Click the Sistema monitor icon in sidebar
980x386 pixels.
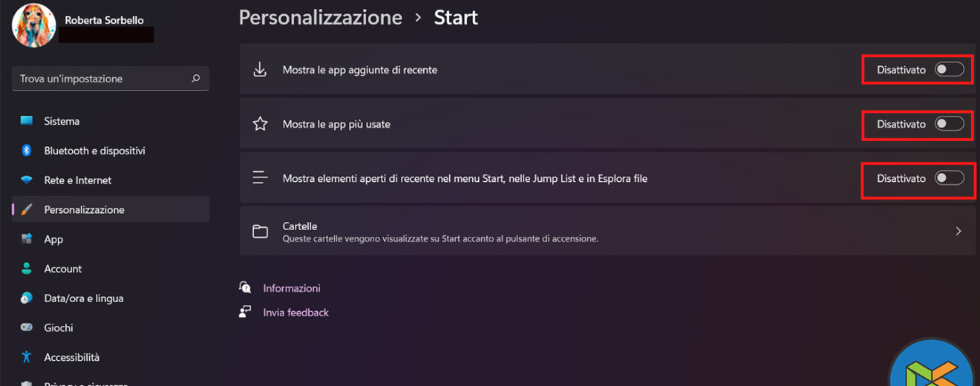(x=27, y=121)
